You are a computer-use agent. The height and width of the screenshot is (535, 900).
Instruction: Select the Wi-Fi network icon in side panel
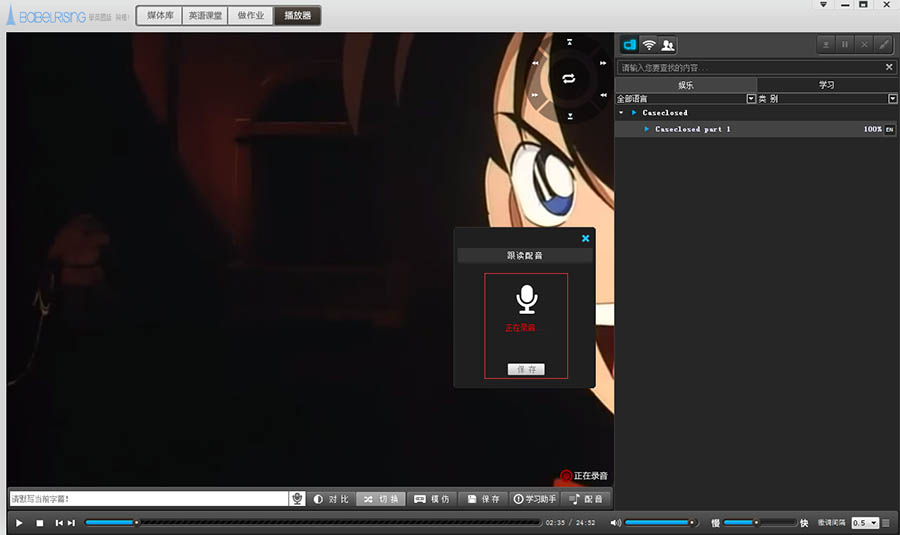point(649,45)
